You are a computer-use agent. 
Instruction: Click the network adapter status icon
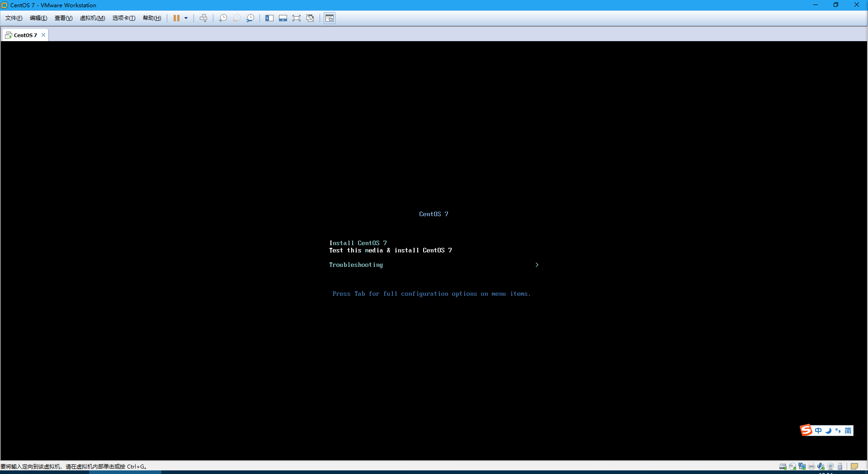[802, 466]
